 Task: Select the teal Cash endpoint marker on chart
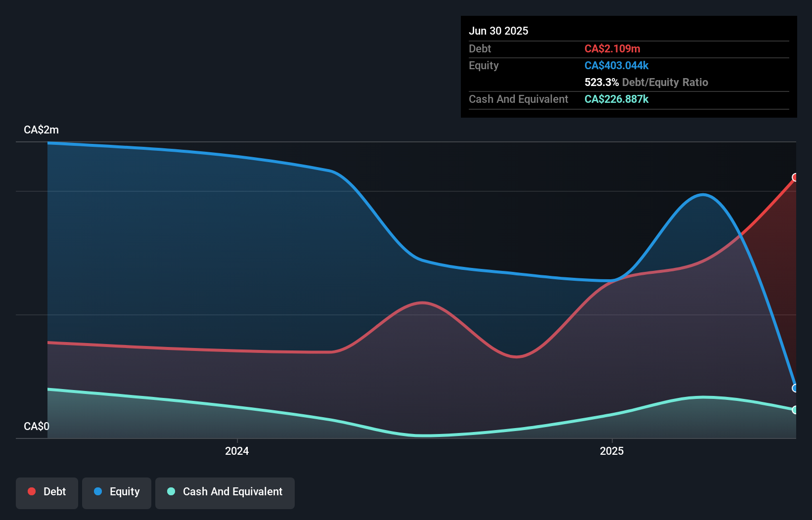tap(795, 409)
